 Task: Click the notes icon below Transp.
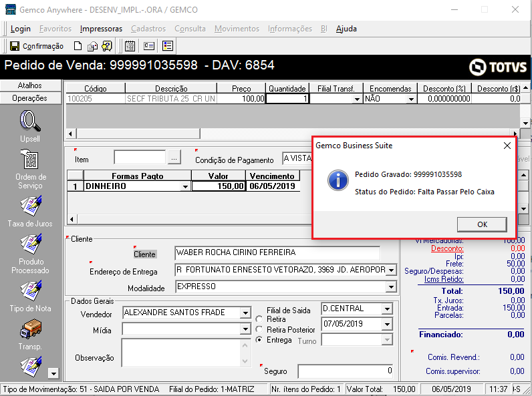tap(30, 366)
